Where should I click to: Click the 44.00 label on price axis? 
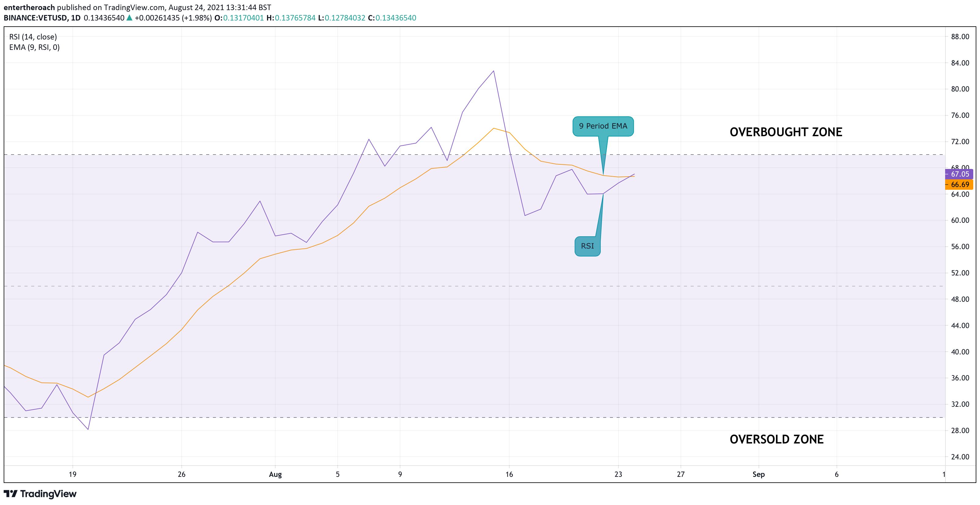[960, 325]
